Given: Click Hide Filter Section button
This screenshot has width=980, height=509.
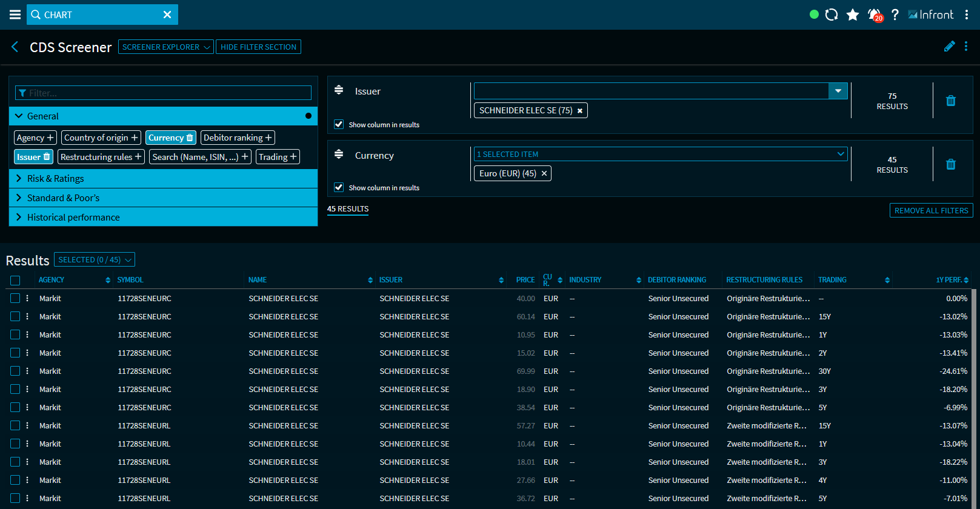Looking at the screenshot, I should tap(258, 47).
